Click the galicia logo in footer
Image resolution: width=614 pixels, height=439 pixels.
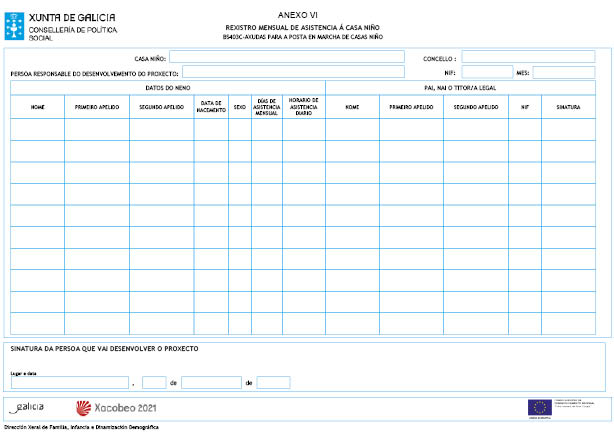(x=29, y=407)
